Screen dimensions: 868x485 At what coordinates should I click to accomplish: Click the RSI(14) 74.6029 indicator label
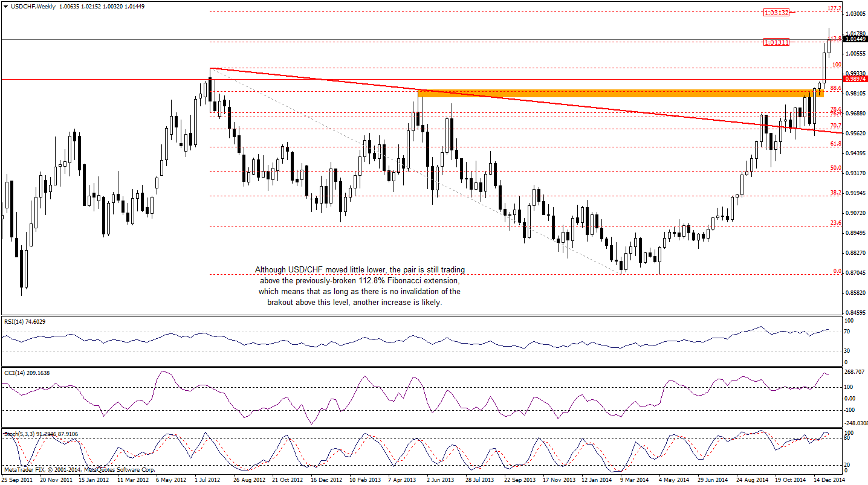coord(24,321)
